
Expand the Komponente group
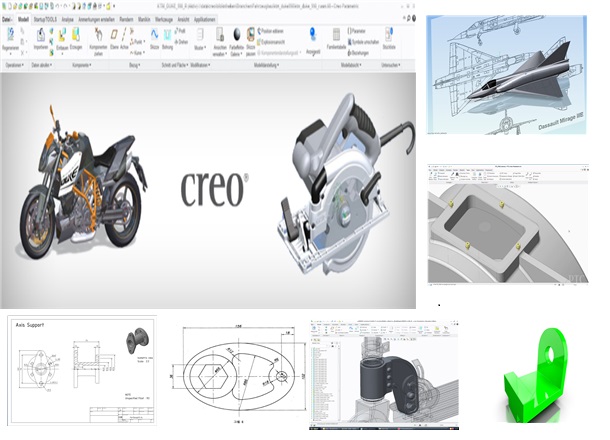click(82, 65)
